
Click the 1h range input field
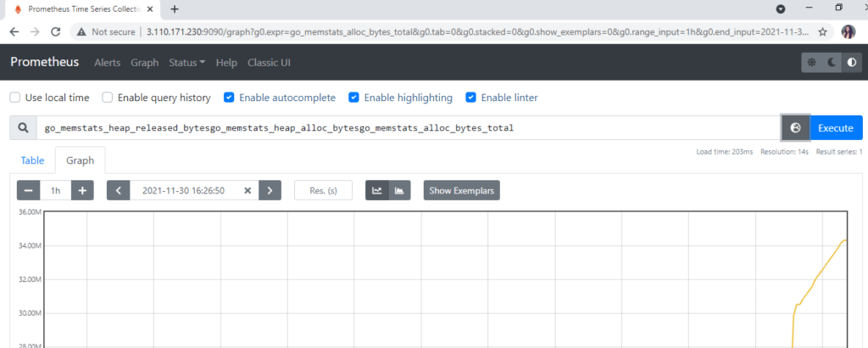click(x=55, y=190)
